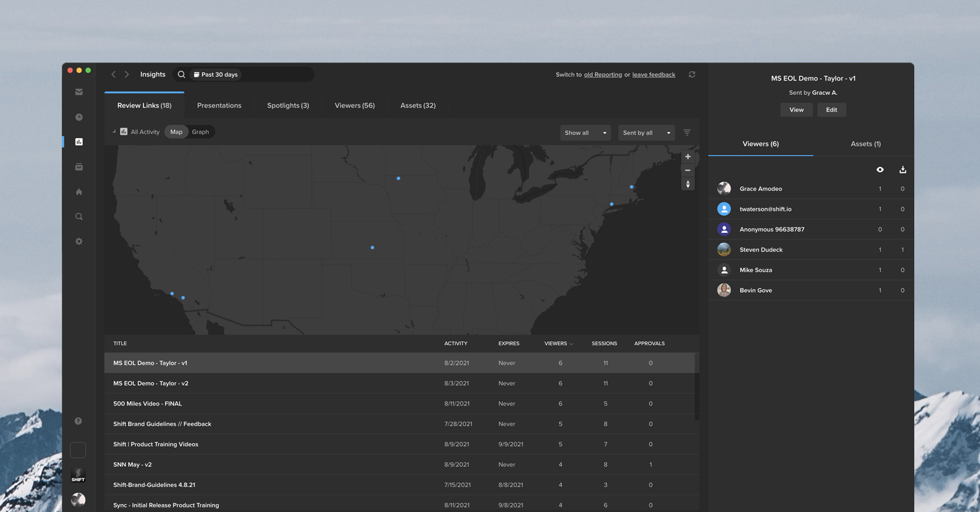Expand the Sent by all dropdown
Image resolution: width=980 pixels, height=512 pixels.
tap(646, 133)
